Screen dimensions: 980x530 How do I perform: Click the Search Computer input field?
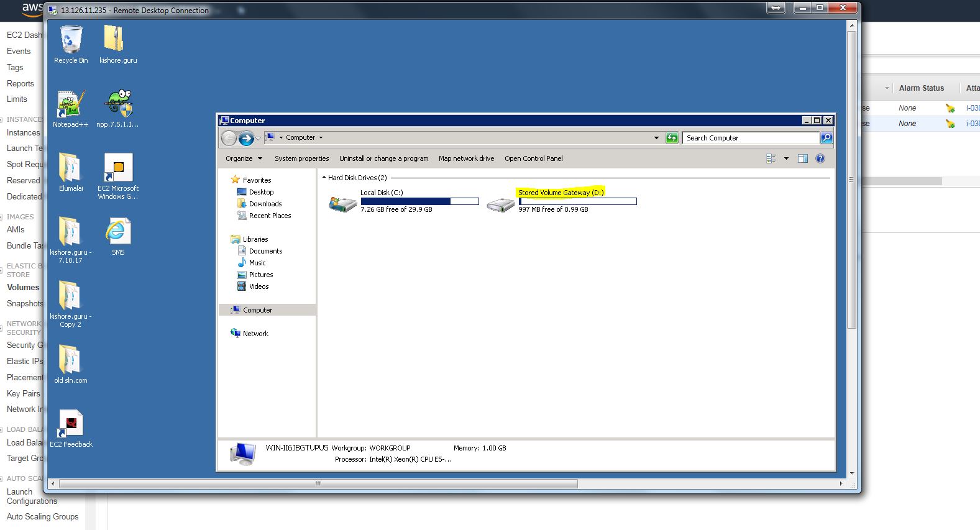coord(750,138)
